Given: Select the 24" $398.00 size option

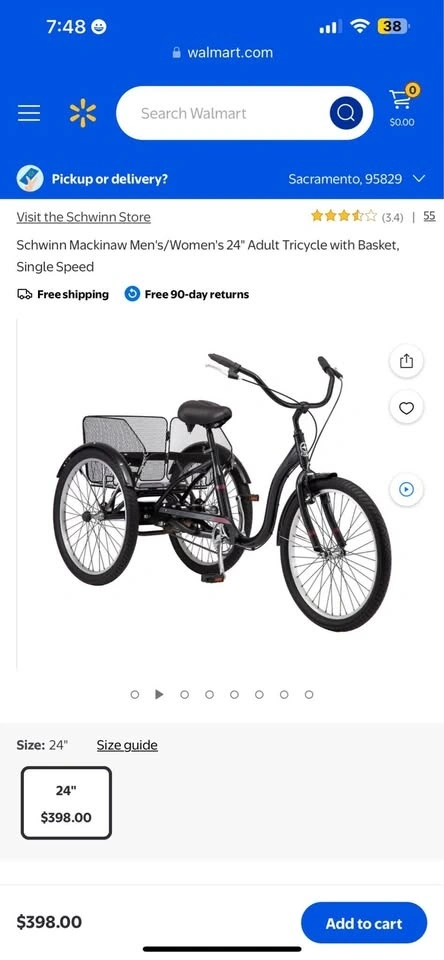Looking at the screenshot, I should coord(66,803).
